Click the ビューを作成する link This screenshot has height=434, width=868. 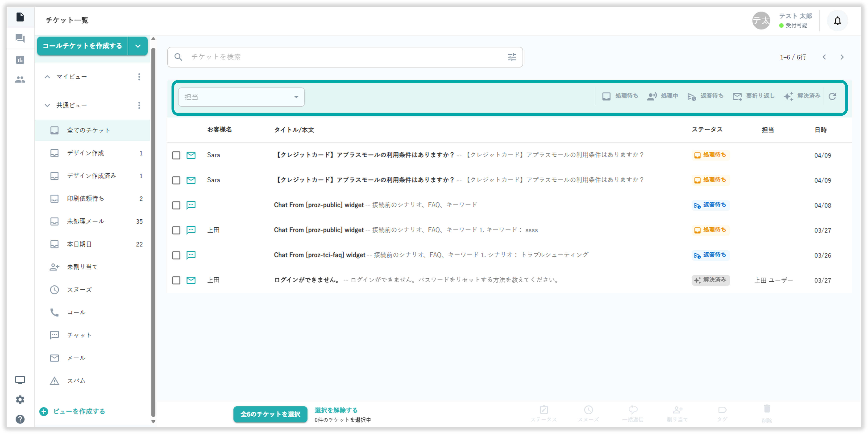coord(79,411)
